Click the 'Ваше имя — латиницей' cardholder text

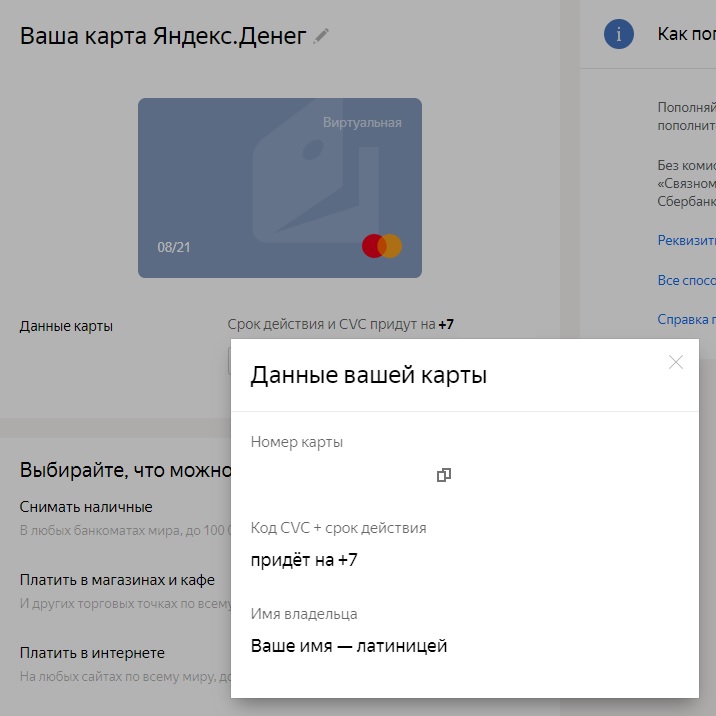349,646
